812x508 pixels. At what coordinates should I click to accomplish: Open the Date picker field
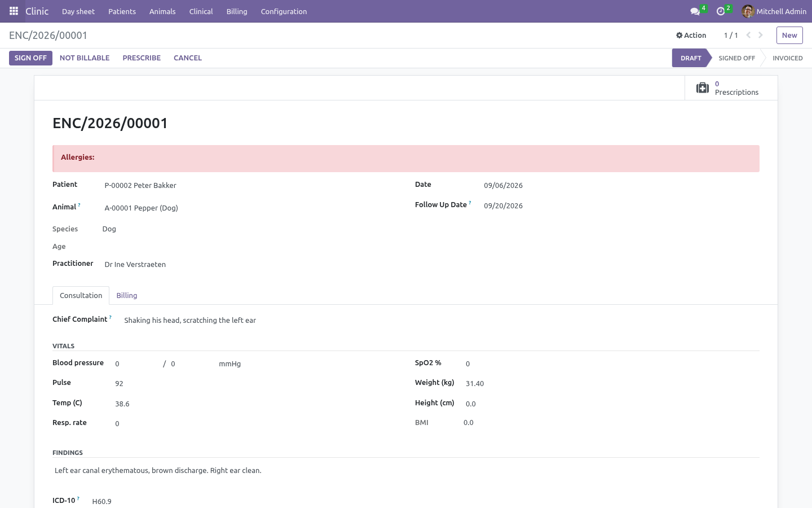pos(620,185)
